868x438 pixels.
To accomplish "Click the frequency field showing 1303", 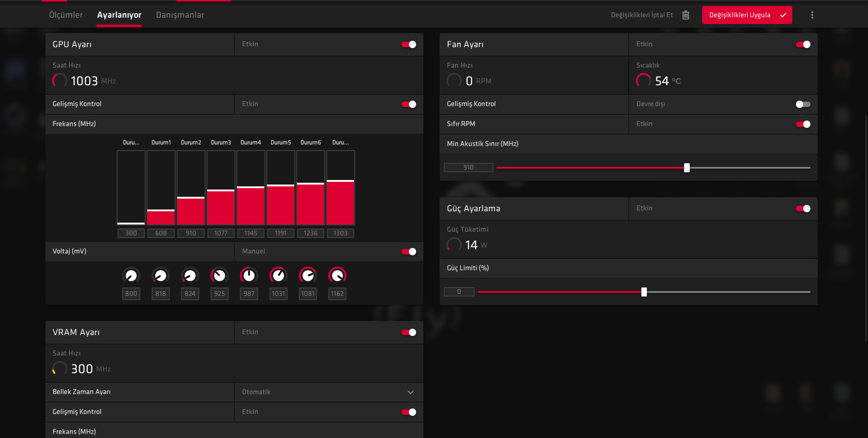I will [x=340, y=233].
